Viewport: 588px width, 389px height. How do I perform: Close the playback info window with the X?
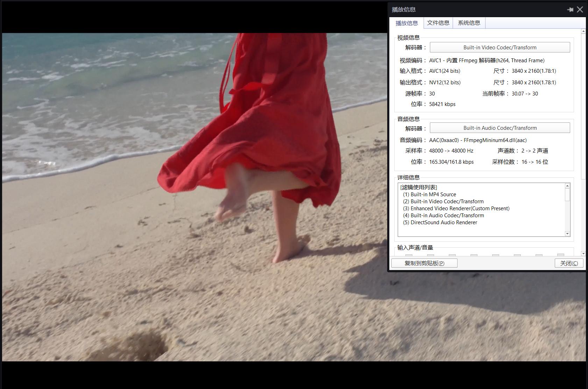point(580,9)
